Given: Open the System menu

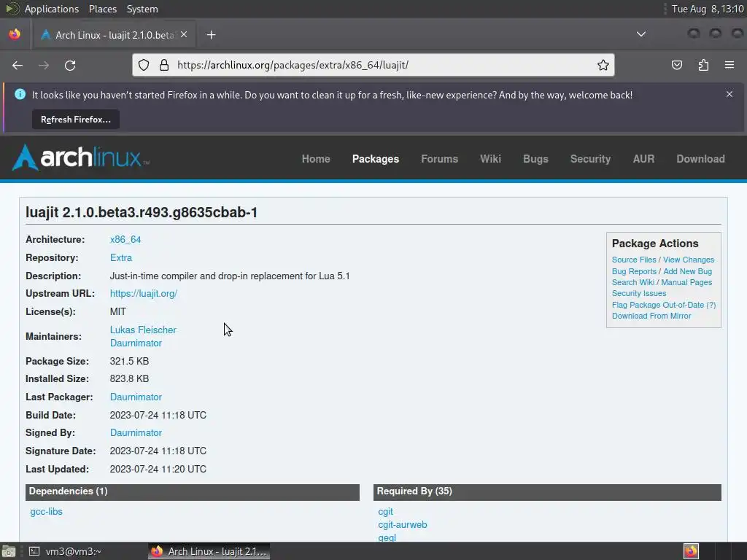Looking at the screenshot, I should [x=142, y=9].
